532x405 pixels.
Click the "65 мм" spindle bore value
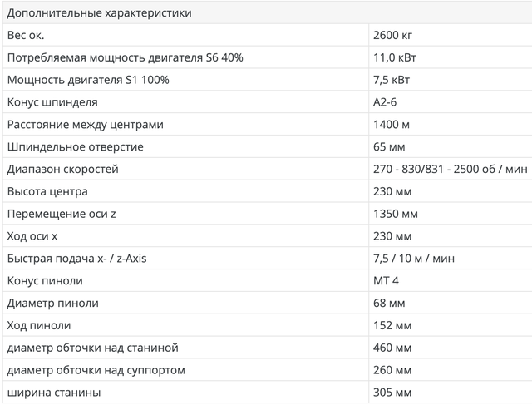(390, 147)
